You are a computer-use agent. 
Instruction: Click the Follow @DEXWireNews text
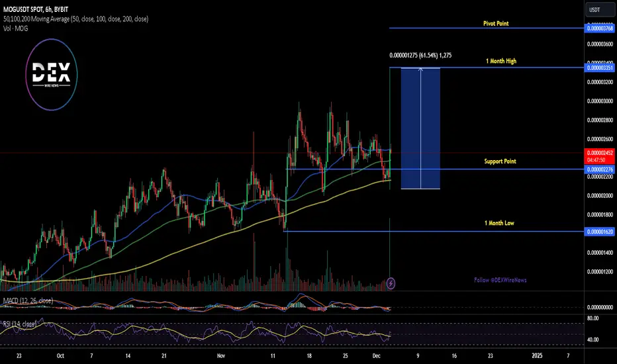click(500, 280)
